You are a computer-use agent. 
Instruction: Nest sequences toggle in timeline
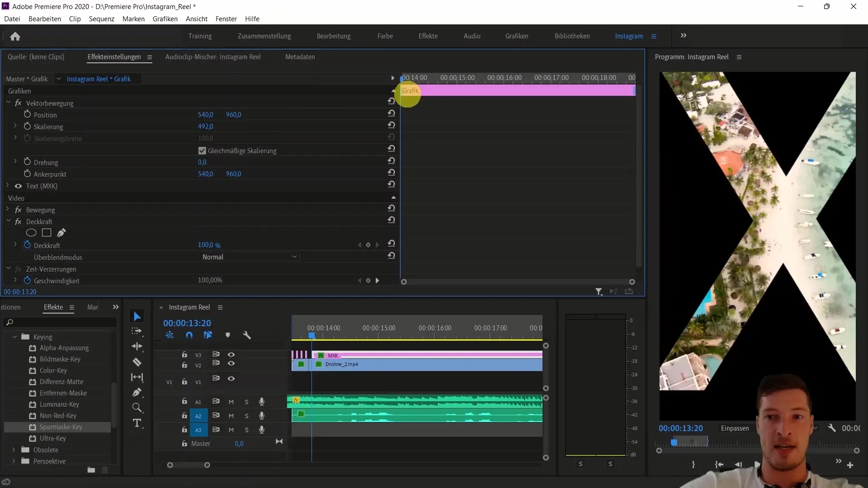(170, 335)
